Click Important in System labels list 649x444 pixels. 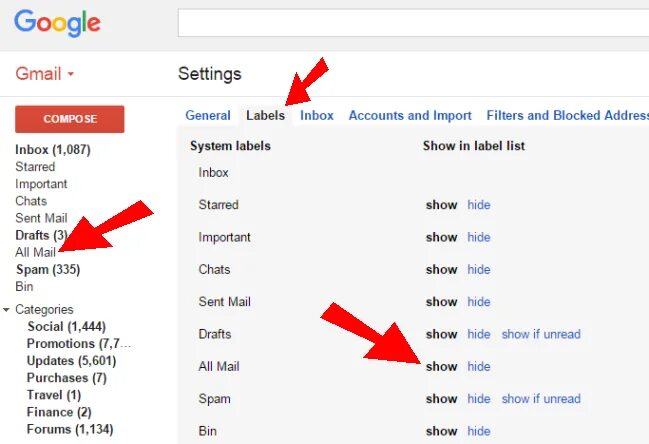pos(224,237)
